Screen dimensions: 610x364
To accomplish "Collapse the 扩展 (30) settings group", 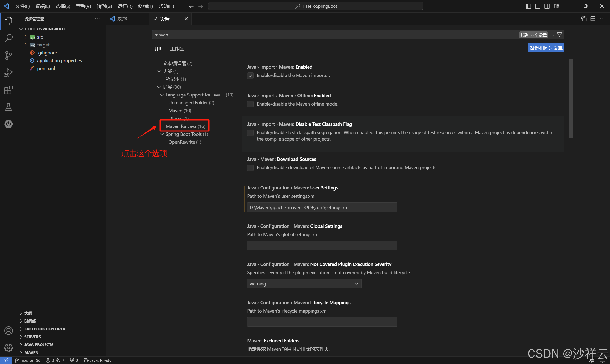I will coord(159,87).
